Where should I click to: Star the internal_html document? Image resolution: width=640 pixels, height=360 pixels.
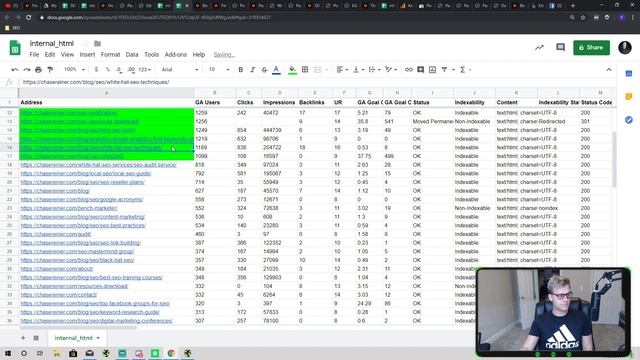click(86, 44)
